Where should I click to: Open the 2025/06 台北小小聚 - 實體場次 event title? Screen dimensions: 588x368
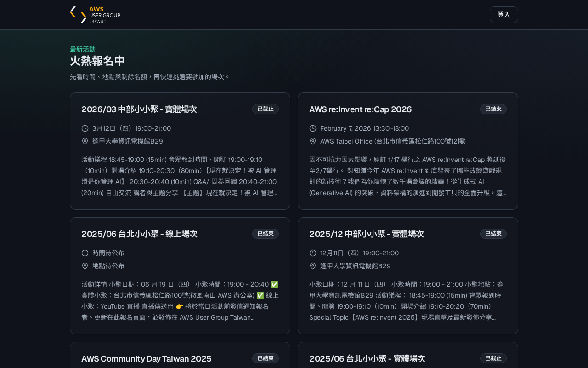tap(367, 358)
